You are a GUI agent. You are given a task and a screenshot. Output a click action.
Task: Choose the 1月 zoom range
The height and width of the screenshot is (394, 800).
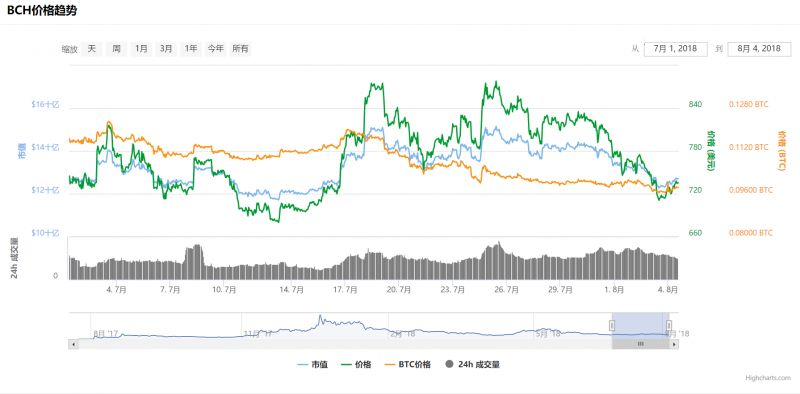tap(141, 49)
